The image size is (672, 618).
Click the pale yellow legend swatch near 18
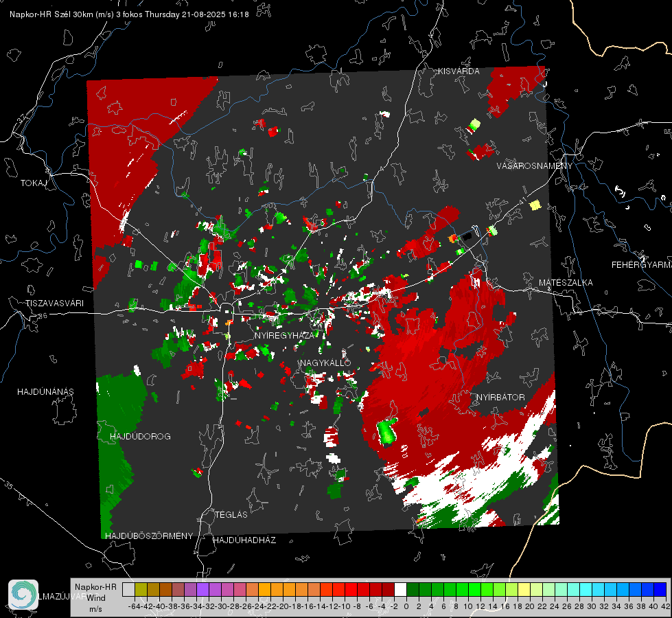click(x=524, y=589)
